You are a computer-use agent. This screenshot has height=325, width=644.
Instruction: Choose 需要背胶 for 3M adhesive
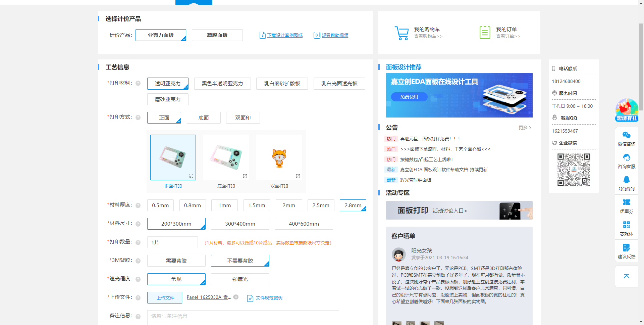pyautogui.click(x=176, y=261)
